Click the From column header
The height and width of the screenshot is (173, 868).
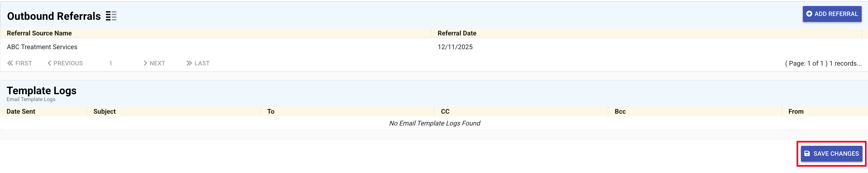click(795, 111)
